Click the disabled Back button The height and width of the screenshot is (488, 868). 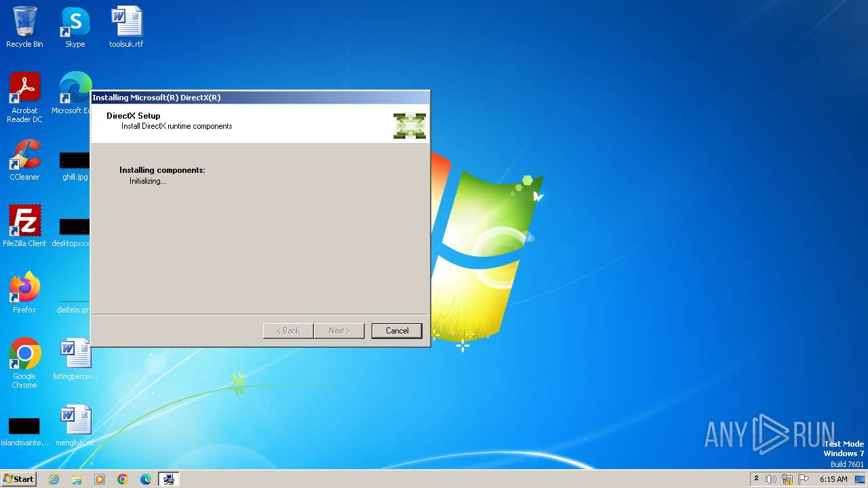click(x=288, y=331)
